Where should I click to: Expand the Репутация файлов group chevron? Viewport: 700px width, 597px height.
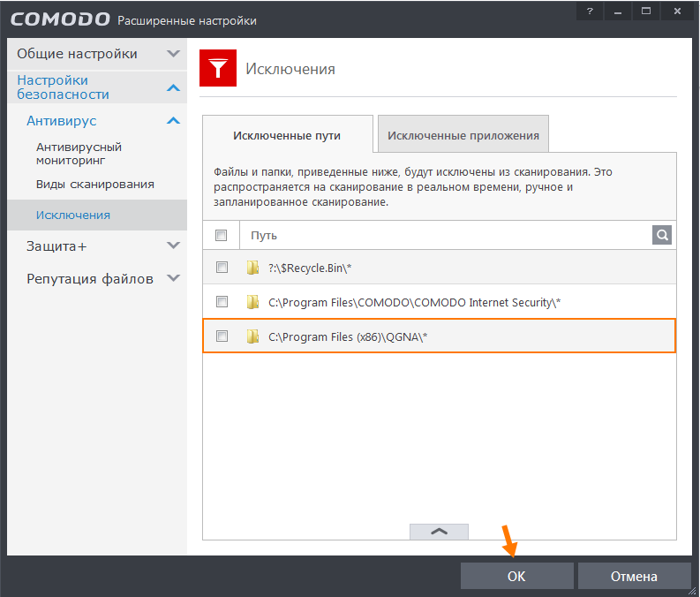coord(173,278)
